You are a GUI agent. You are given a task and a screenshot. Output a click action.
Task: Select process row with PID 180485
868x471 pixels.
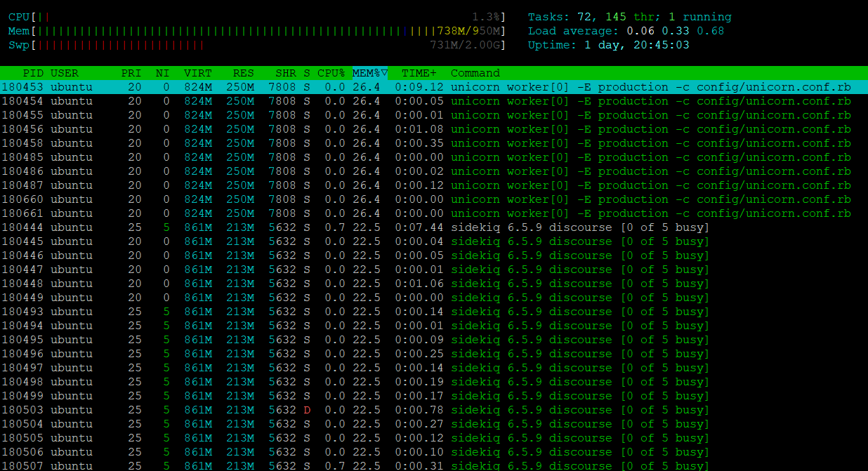pos(434,157)
